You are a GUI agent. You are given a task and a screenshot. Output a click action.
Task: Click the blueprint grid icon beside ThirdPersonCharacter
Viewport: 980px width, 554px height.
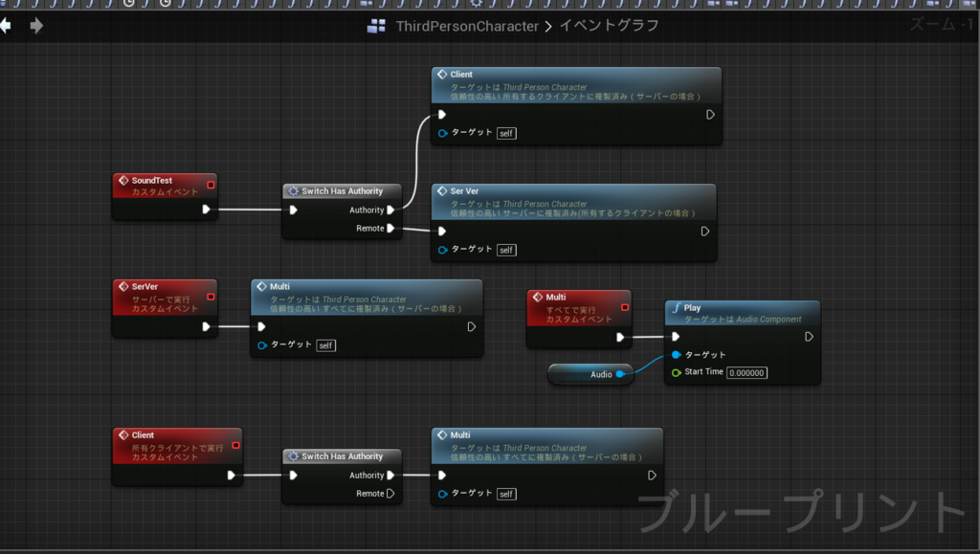click(x=376, y=26)
